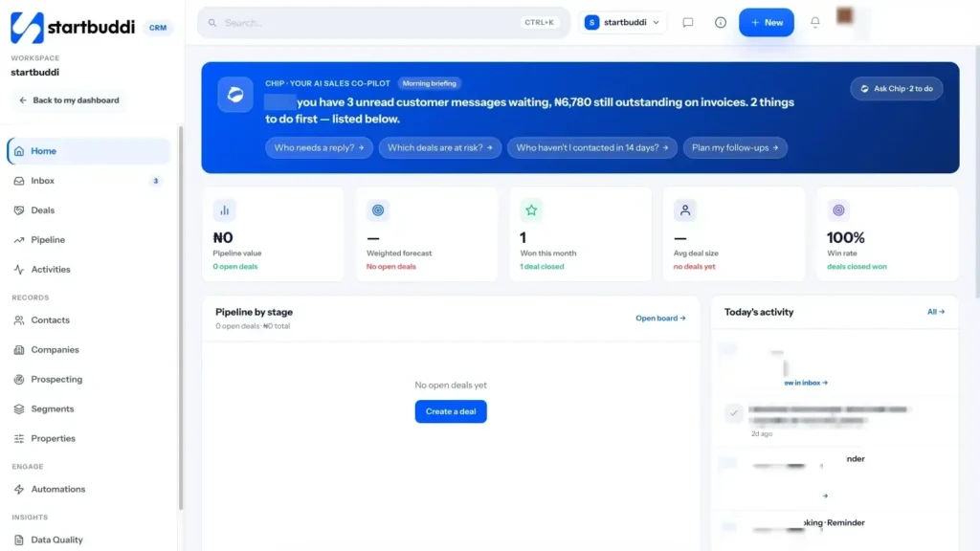Click the Pipeline value bar chart icon
The width and height of the screenshot is (980, 551).
224,210
